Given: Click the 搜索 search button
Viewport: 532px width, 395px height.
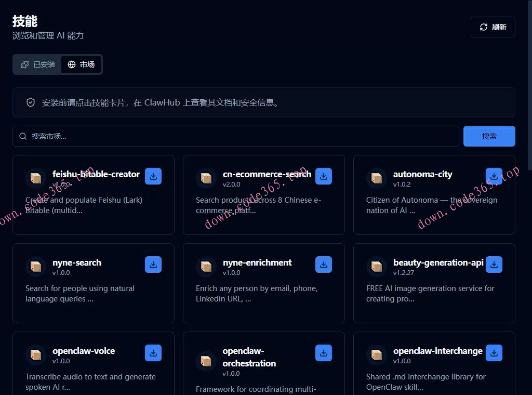Looking at the screenshot, I should [x=489, y=136].
